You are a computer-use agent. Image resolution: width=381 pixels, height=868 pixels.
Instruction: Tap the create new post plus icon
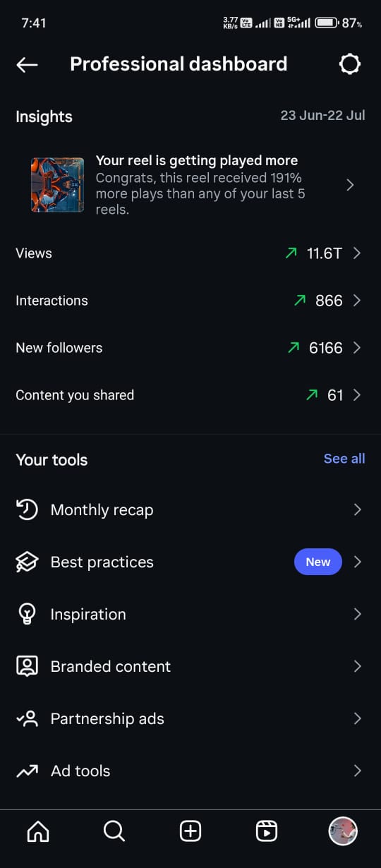[190, 831]
